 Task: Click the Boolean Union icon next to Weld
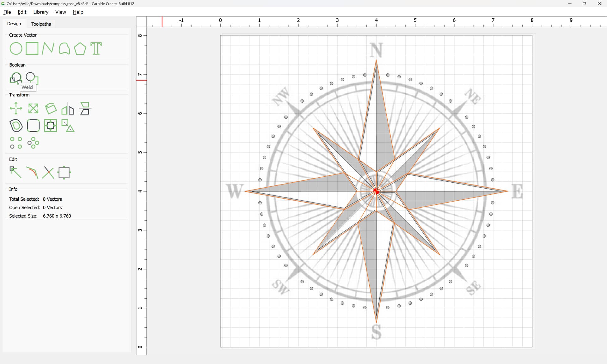click(32, 78)
